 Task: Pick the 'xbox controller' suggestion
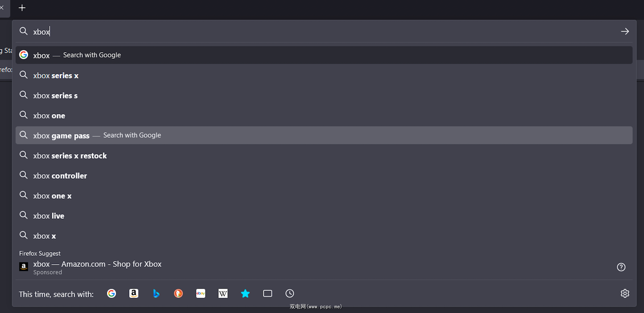click(x=60, y=176)
